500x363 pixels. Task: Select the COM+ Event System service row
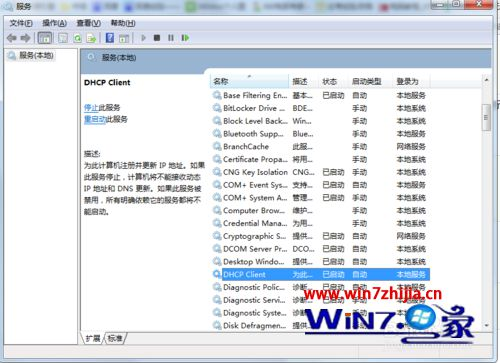[x=321, y=185]
